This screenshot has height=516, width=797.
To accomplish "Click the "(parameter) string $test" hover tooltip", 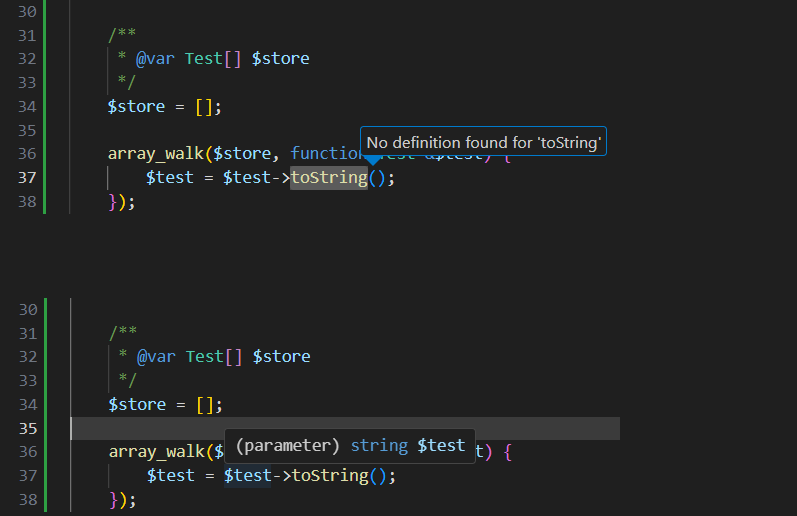I will (349, 445).
